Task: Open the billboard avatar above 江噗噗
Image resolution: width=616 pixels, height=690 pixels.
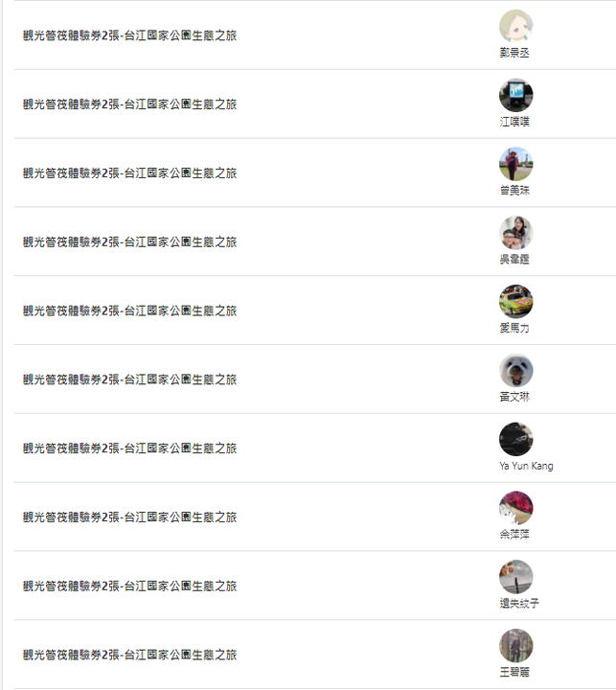Action: [515, 95]
